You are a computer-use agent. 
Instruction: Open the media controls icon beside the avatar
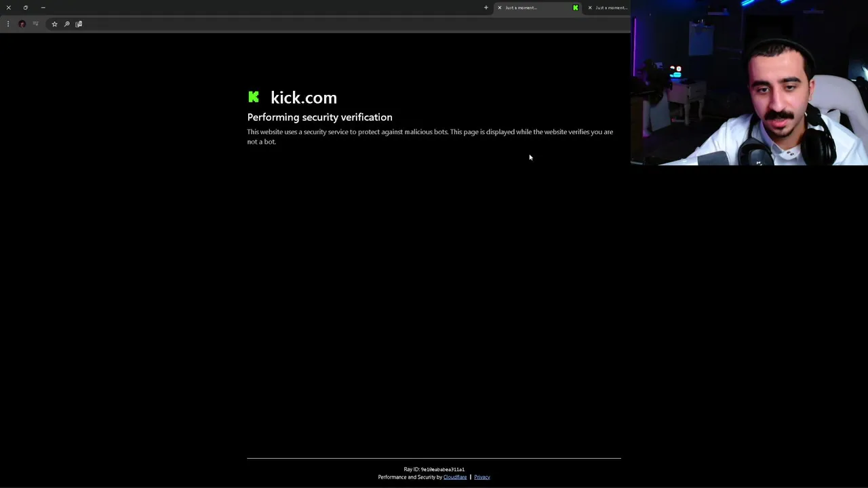pyautogui.click(x=35, y=24)
